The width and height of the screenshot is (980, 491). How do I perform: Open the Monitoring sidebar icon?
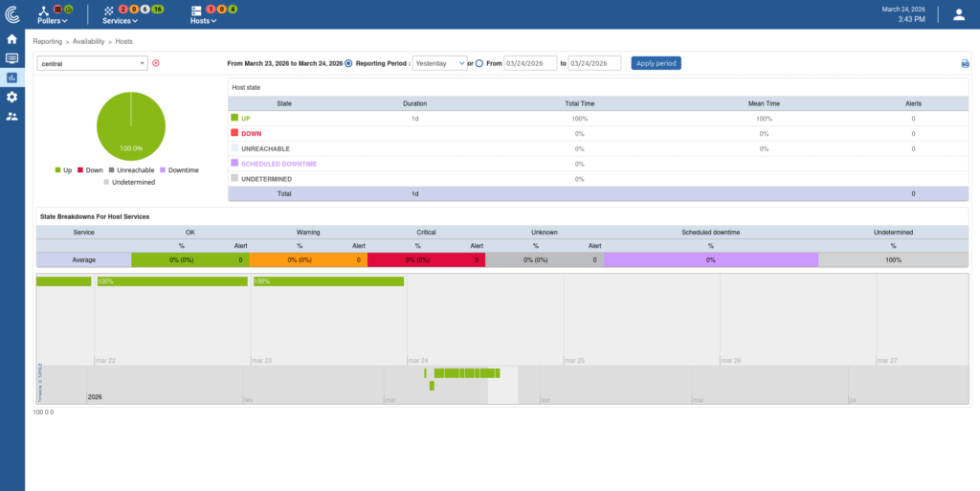coord(11,58)
